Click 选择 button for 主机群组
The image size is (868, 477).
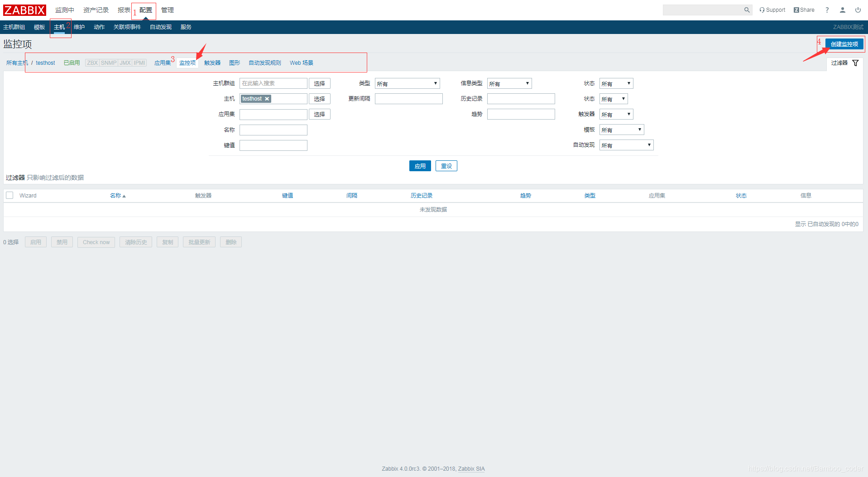[x=320, y=83]
